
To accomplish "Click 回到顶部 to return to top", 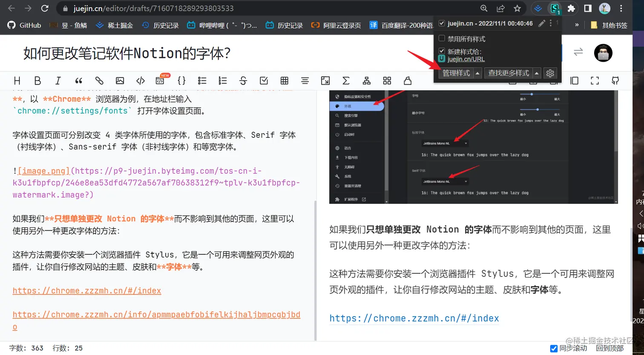I will (609, 348).
